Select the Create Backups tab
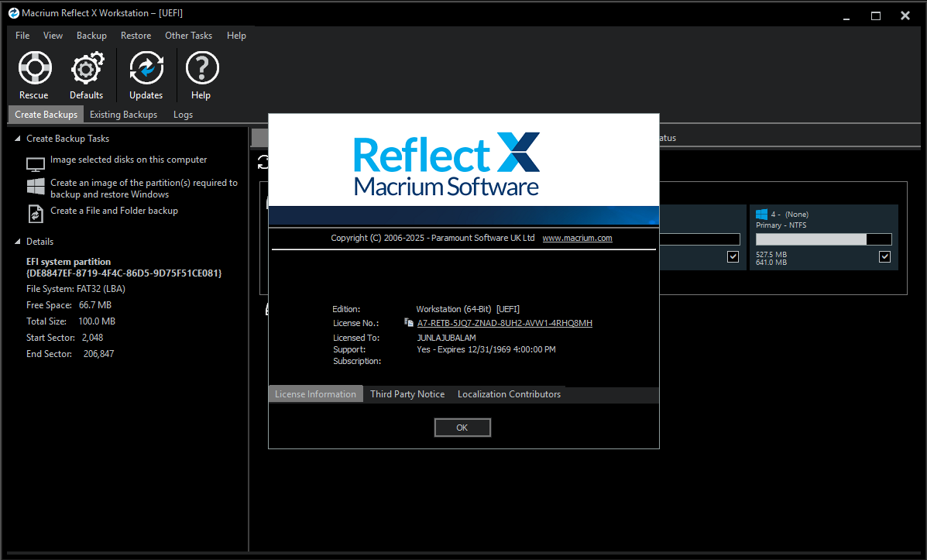Screen dimensions: 927x560 click(x=46, y=115)
